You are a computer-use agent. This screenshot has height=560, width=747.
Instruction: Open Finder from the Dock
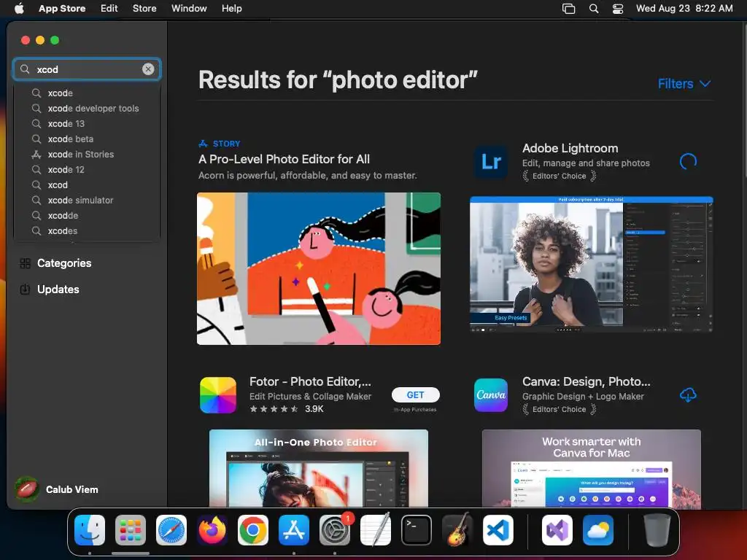pyautogui.click(x=90, y=530)
